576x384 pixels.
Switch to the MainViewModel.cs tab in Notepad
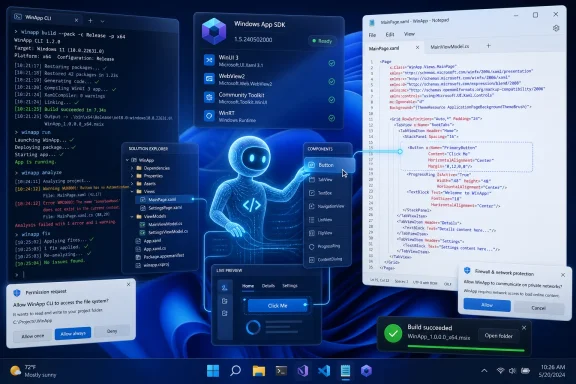450,47
